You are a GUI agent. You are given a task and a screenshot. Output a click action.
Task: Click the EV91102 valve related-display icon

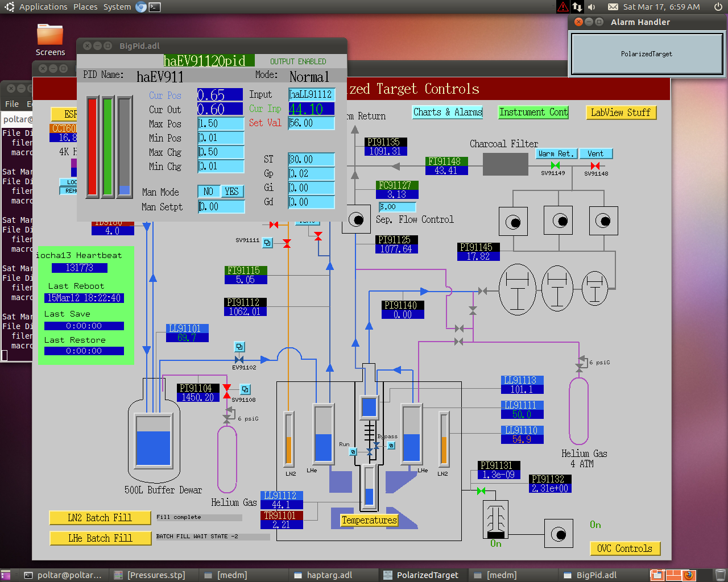tap(239, 347)
